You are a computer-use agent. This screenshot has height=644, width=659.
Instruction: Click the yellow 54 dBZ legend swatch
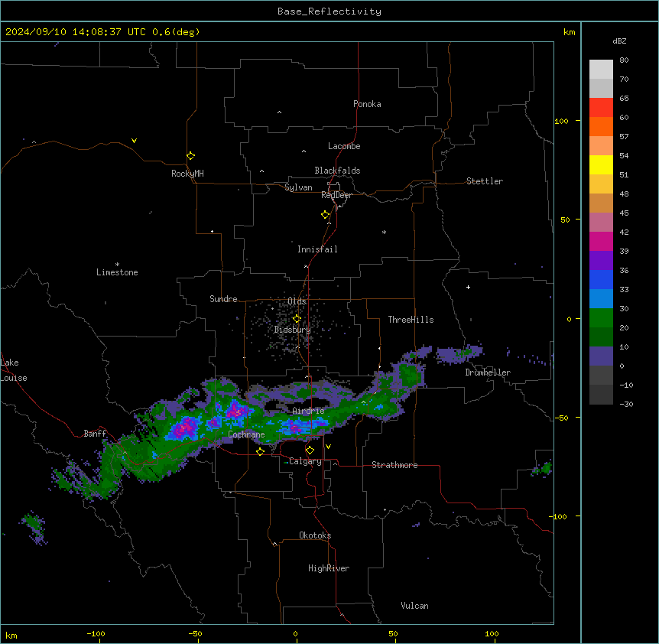tap(601, 164)
